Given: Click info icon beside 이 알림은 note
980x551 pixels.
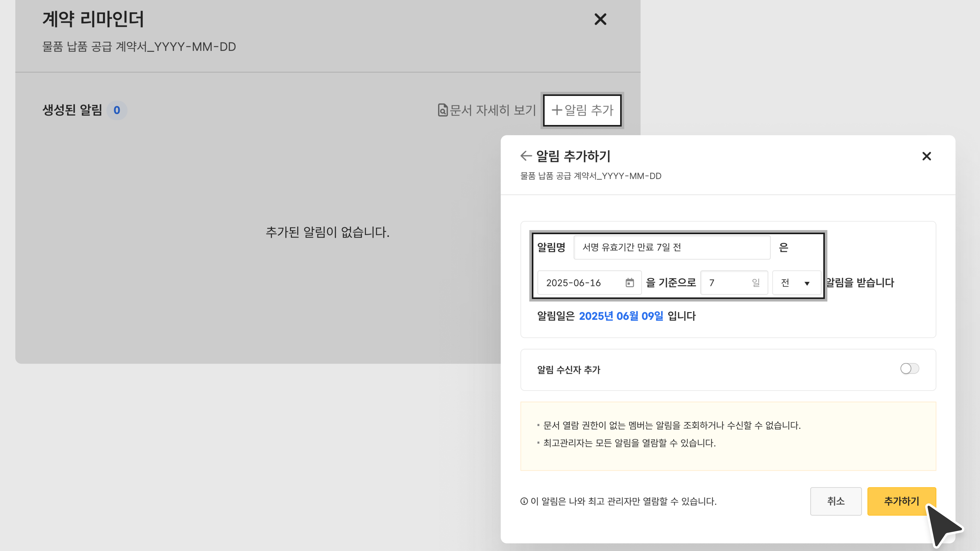Looking at the screenshot, I should pyautogui.click(x=524, y=501).
